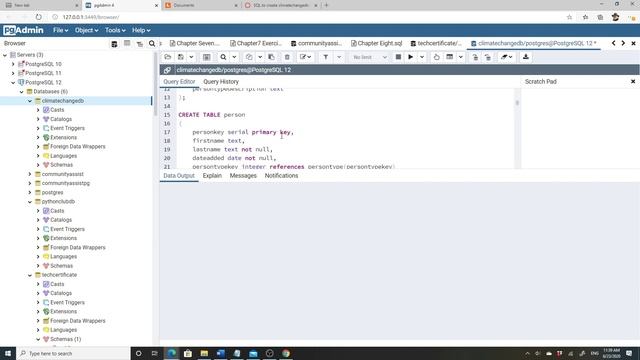Switch to the Chapter Eight.sql tab
The image size is (640, 360).
tap(376, 43)
